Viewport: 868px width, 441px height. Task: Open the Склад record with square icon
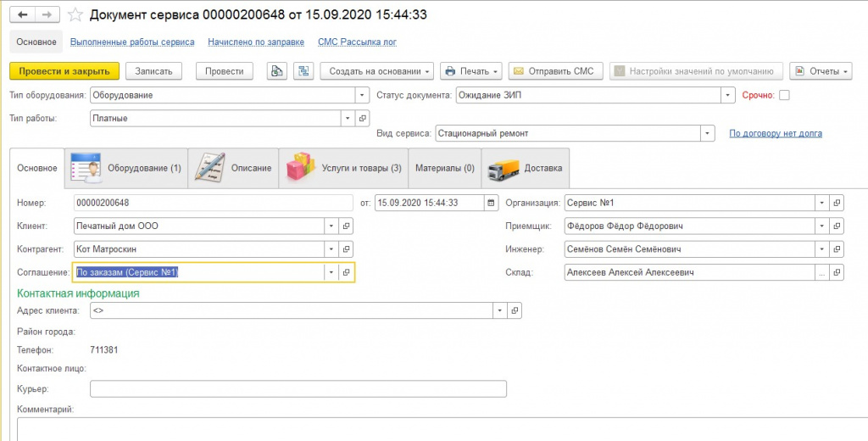pos(837,272)
